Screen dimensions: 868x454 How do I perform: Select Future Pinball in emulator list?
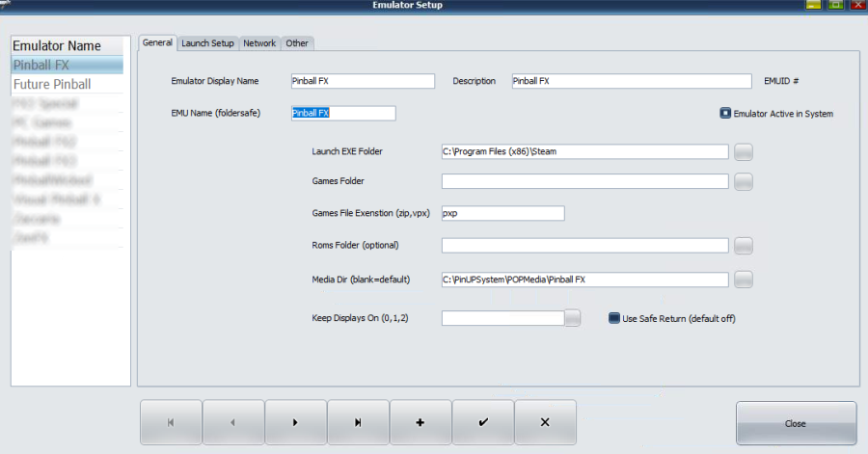coord(52,85)
